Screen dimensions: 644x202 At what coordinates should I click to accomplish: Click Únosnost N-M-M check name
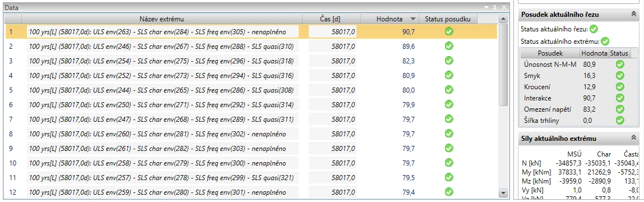(551, 64)
